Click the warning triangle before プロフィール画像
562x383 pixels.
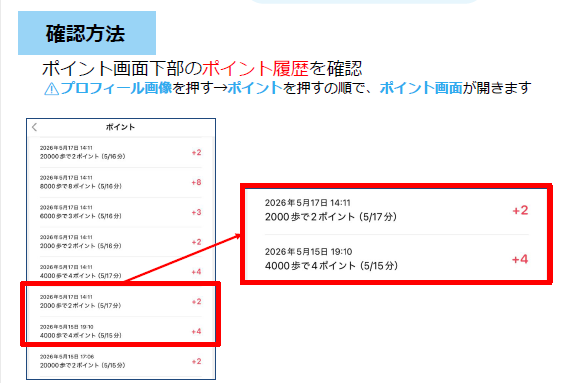(x=51, y=88)
